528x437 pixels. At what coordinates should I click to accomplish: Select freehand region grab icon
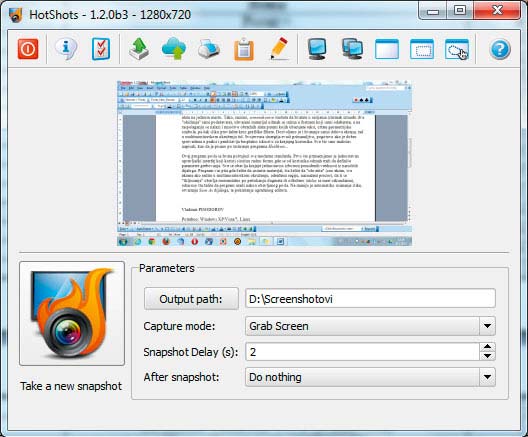(x=457, y=49)
